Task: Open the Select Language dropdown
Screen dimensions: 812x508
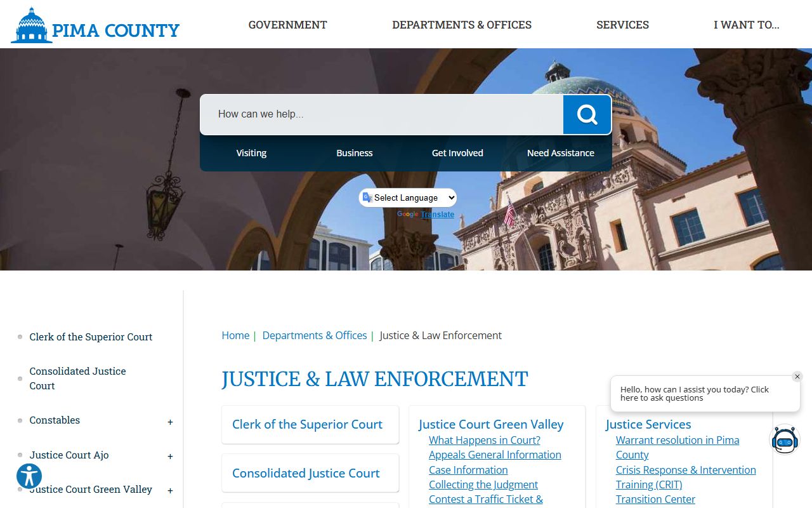Action: click(x=408, y=197)
